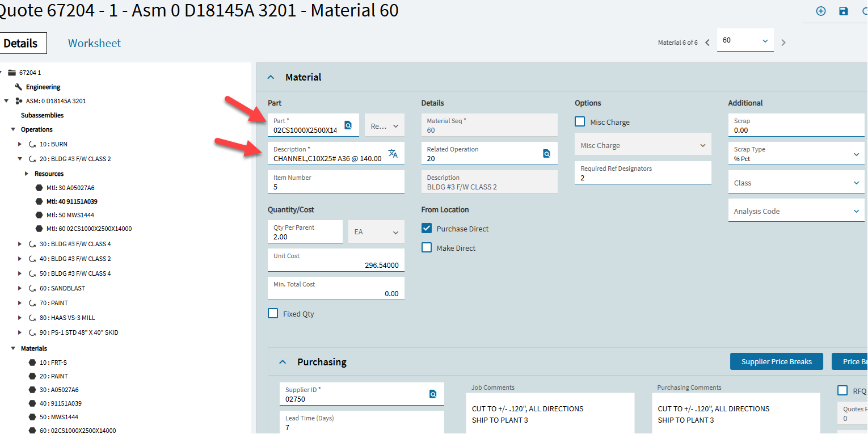Click the add new (plus) icon
Screen dimensions: 868x434
(x=820, y=11)
